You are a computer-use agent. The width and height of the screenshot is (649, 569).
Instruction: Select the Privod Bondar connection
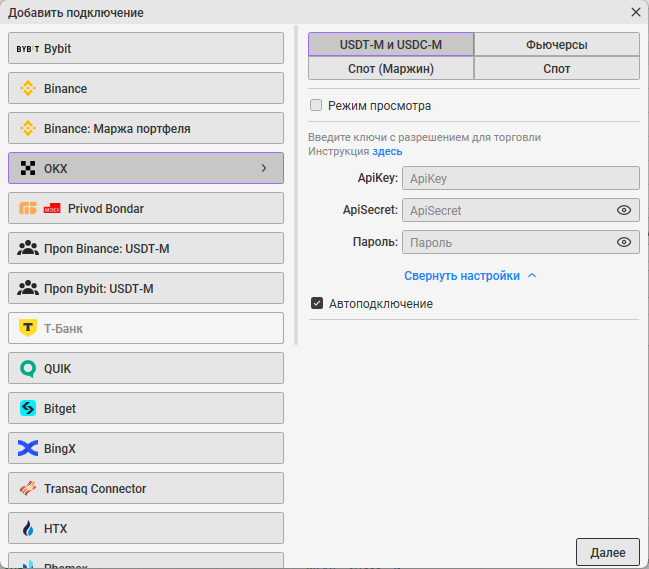coord(146,209)
